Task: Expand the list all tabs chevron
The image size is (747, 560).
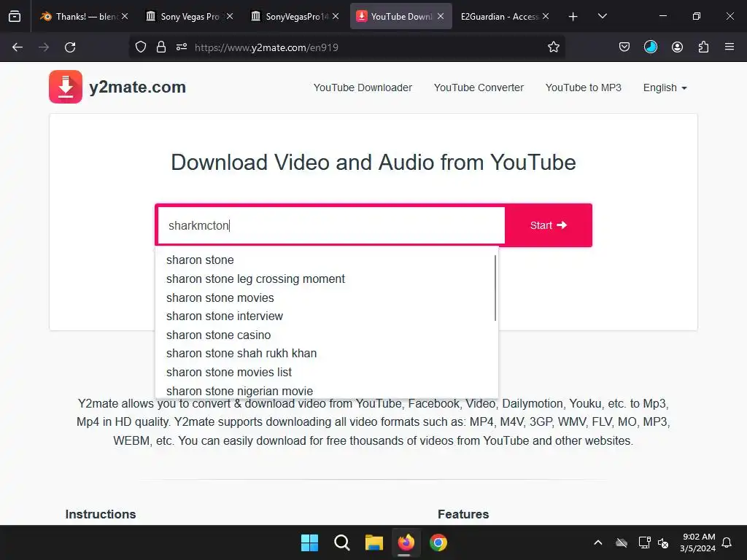Action: (602, 16)
